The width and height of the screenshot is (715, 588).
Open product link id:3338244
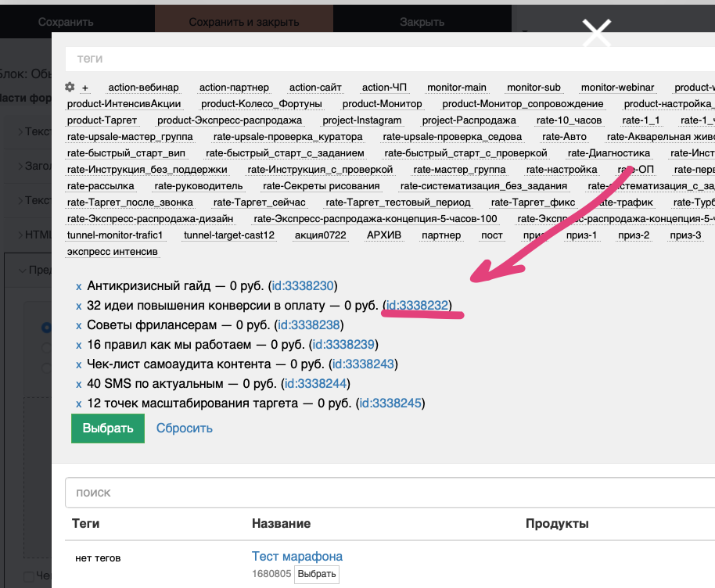pyautogui.click(x=316, y=384)
